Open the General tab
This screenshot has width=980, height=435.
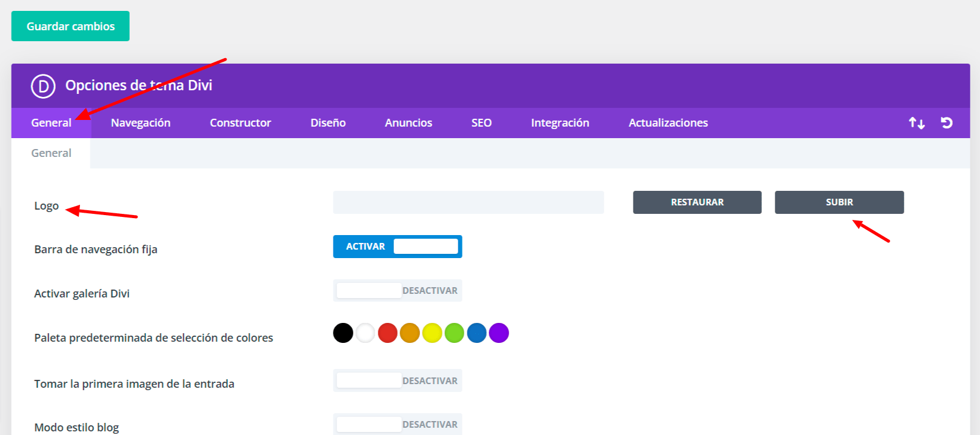[x=52, y=123]
